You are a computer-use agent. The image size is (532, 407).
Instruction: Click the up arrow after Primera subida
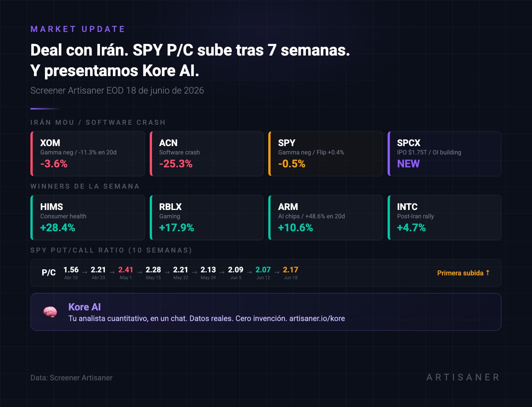click(488, 273)
